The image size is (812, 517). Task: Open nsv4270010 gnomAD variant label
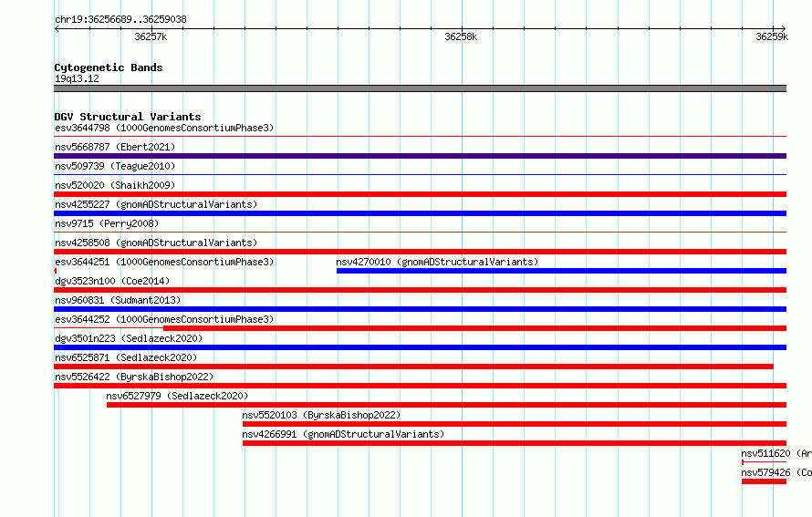pyautogui.click(x=437, y=262)
